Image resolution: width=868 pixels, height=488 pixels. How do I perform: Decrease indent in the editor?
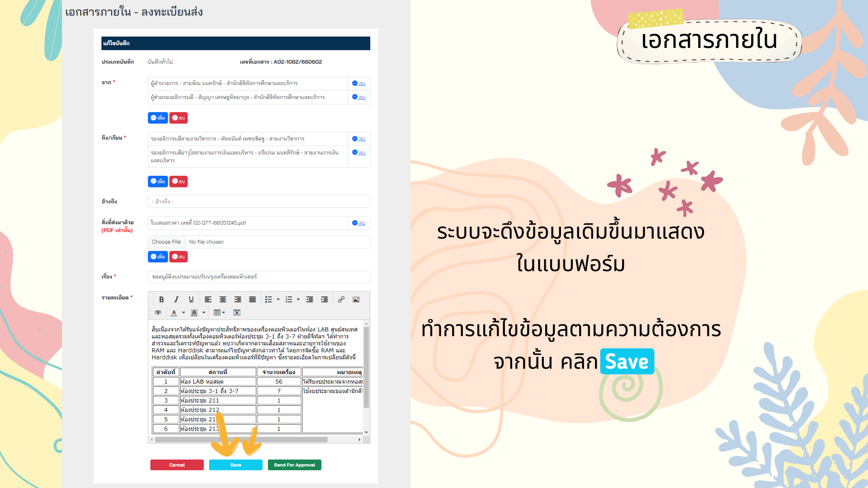[310, 300]
